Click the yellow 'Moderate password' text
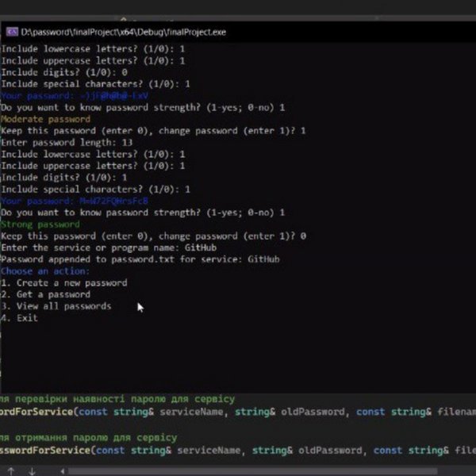The width and height of the screenshot is (476, 476). 45,119
